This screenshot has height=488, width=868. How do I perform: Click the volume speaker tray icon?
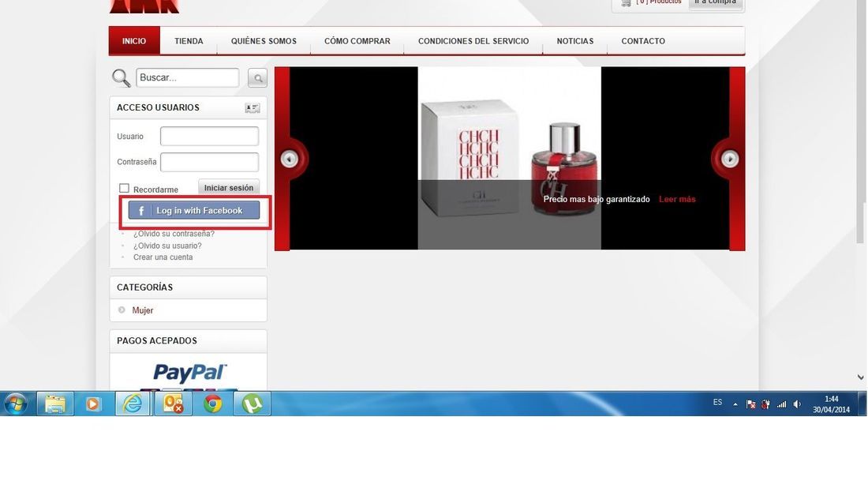797,404
